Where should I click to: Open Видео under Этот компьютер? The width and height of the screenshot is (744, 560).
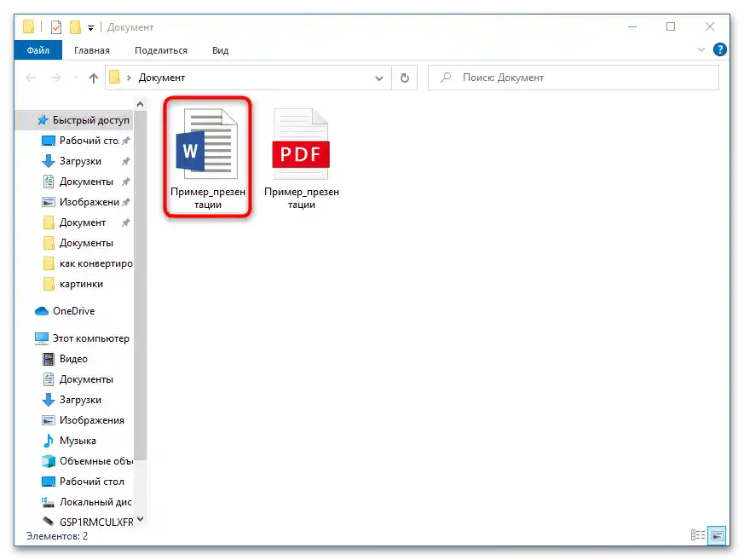coord(65,359)
